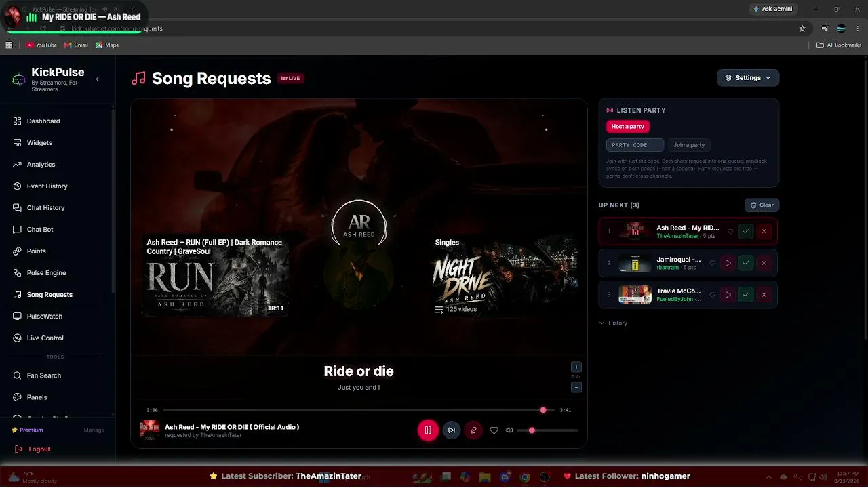
Task: Click the Logout link
Action: (x=33, y=449)
